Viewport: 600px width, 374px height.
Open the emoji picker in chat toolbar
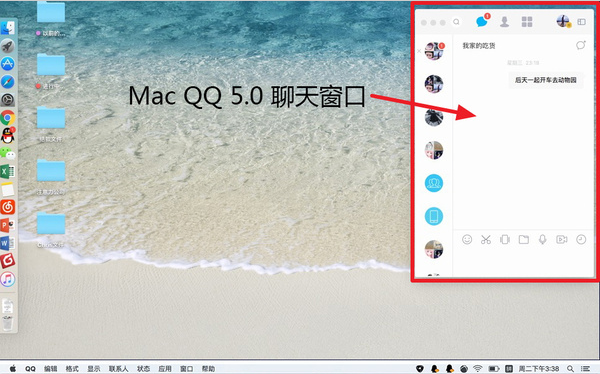(x=467, y=240)
